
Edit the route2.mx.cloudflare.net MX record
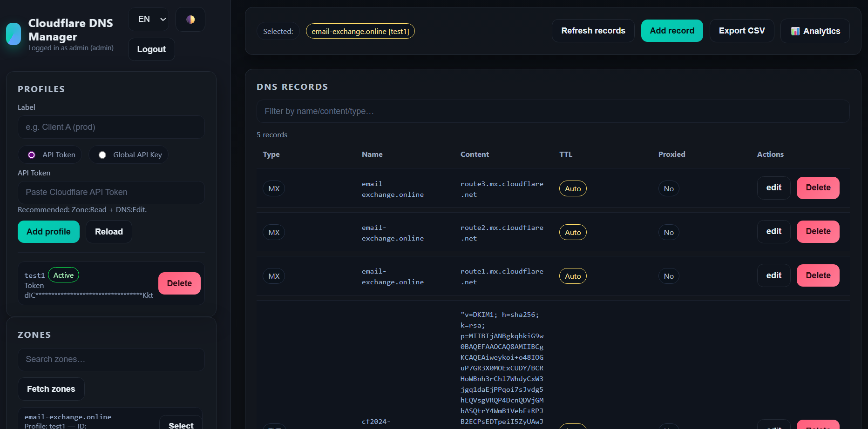point(774,232)
